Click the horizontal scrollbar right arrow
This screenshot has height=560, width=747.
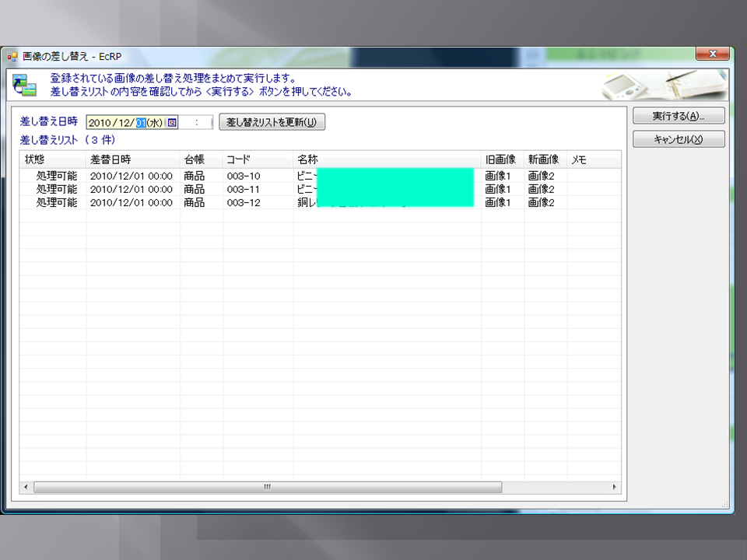tap(615, 487)
